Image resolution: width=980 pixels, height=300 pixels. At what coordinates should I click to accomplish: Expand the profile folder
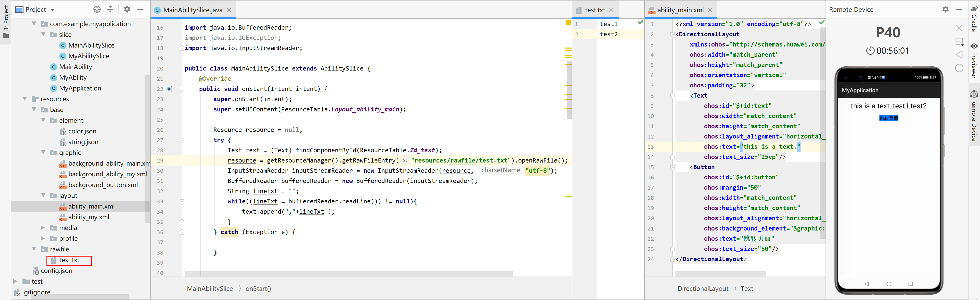click(x=43, y=238)
